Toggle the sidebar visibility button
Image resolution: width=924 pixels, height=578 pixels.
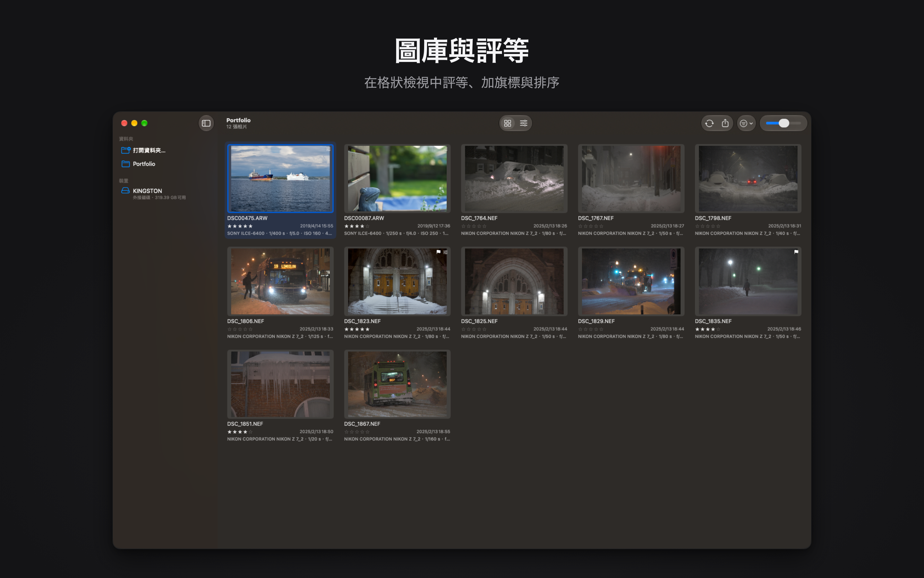206,123
